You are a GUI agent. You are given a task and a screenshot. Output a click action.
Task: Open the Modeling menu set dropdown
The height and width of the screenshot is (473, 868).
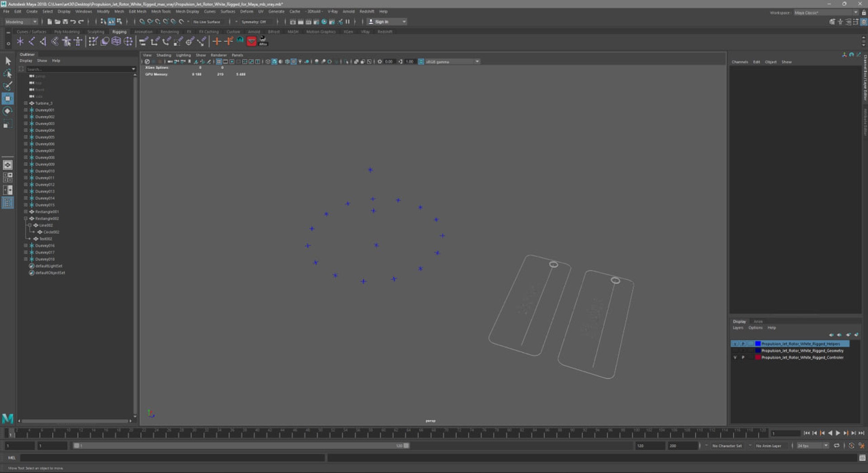tap(21, 22)
